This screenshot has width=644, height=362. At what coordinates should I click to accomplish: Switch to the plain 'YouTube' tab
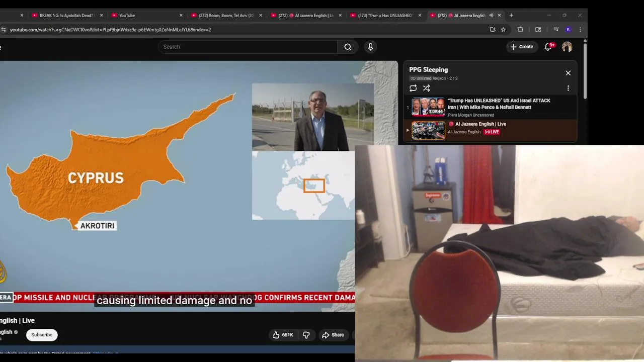pyautogui.click(x=146, y=16)
